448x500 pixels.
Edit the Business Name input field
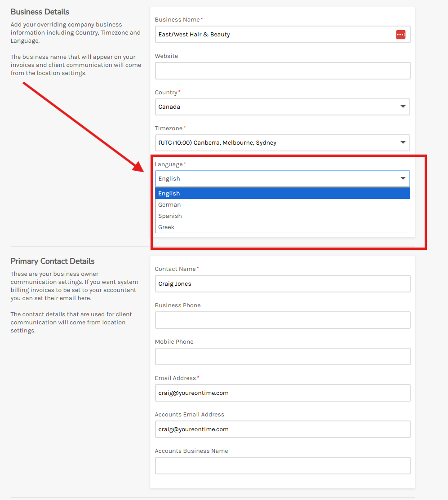(283, 35)
